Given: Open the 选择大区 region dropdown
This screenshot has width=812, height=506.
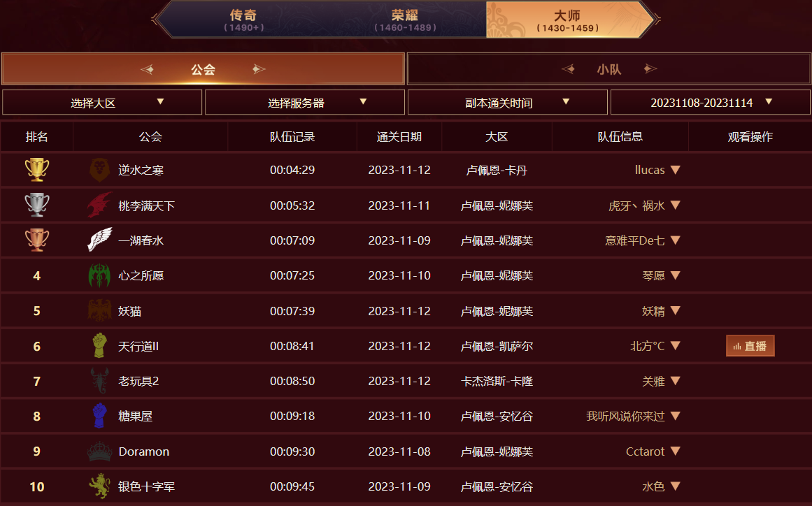Looking at the screenshot, I should pyautogui.click(x=102, y=103).
